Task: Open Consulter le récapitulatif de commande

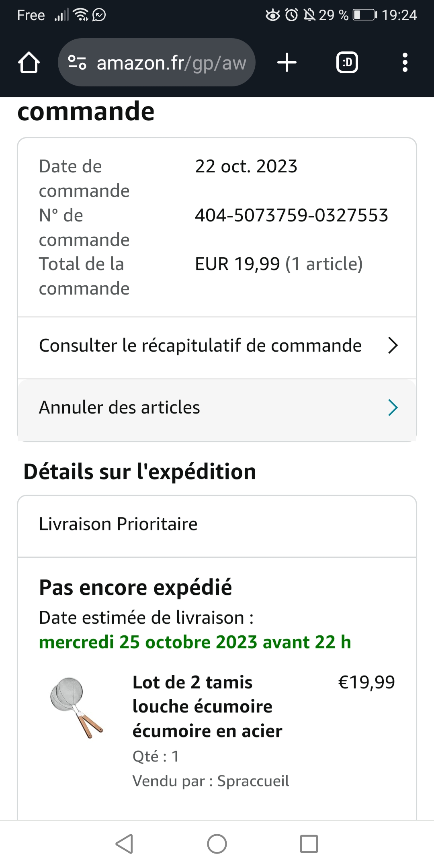Action: [200, 346]
